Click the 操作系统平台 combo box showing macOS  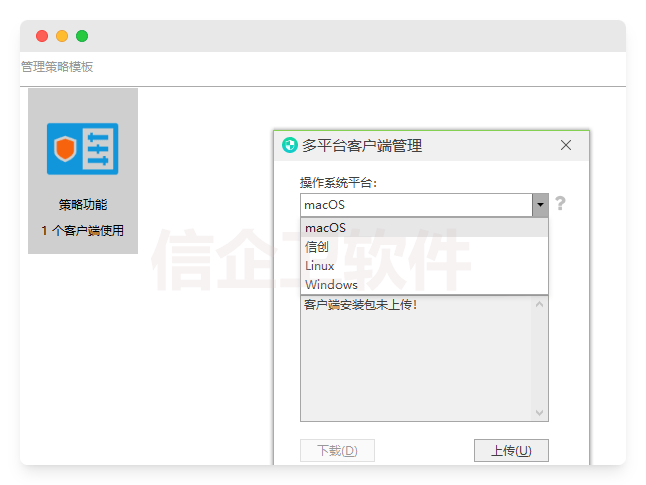coord(416,205)
